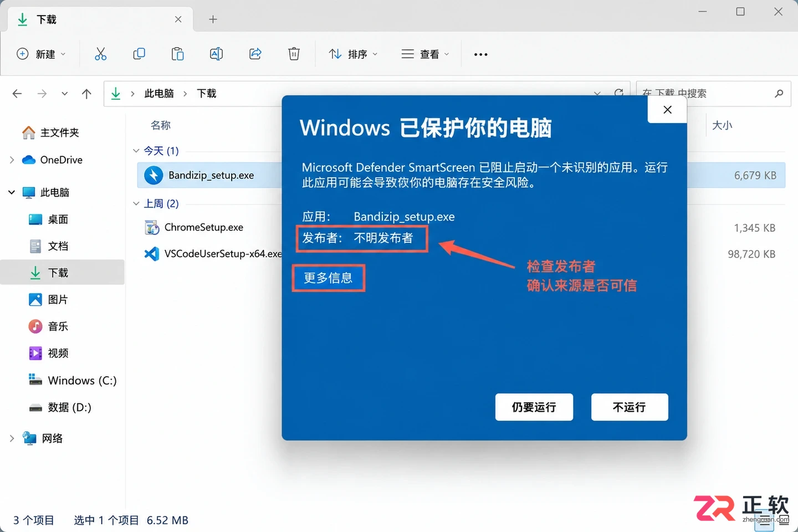Click the 更多信息 link
Screen dimensions: 798x532
pyautogui.click(x=328, y=278)
